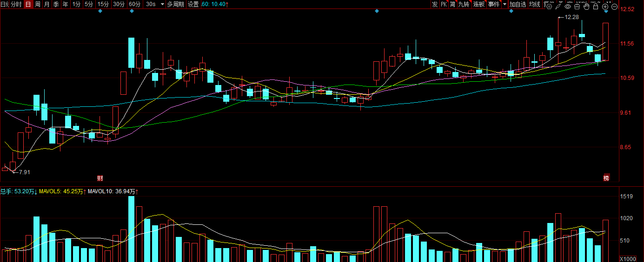Toggle the 连板 indicator button
The height and width of the screenshot is (262, 644).
pyautogui.click(x=479, y=4)
